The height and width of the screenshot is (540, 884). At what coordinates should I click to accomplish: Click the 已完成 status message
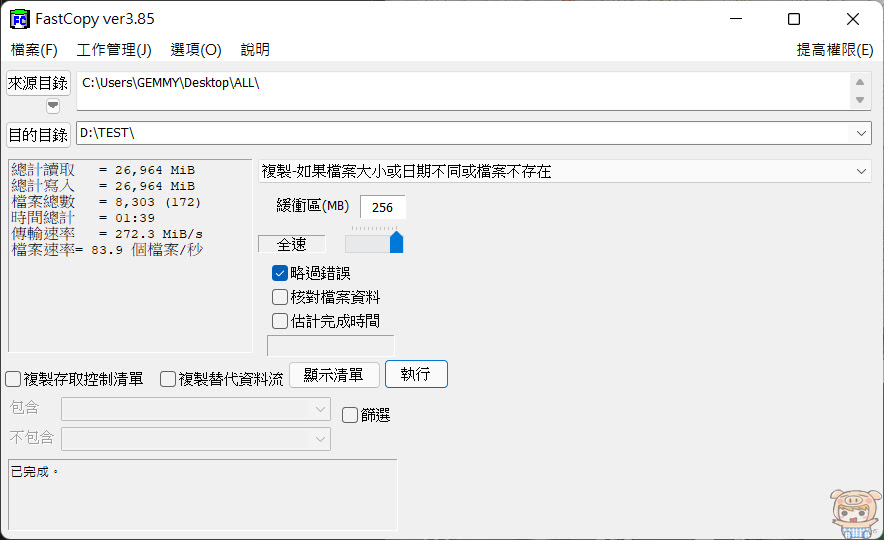(x=34, y=472)
